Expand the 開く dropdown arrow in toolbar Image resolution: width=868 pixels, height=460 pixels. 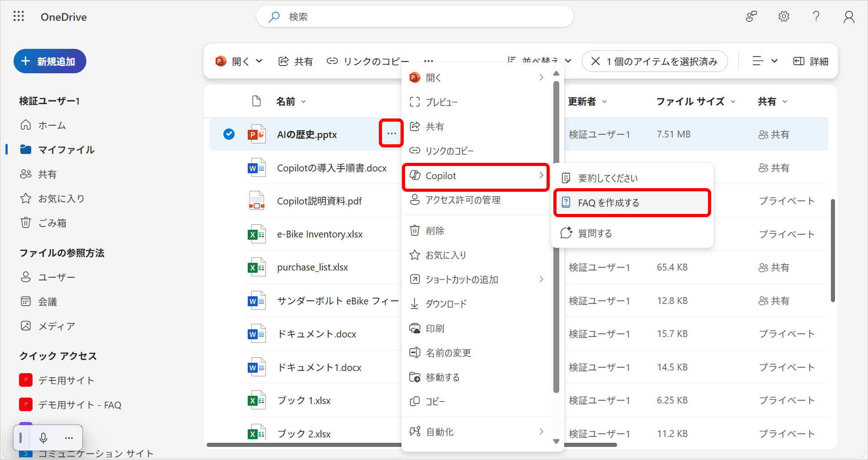point(259,61)
